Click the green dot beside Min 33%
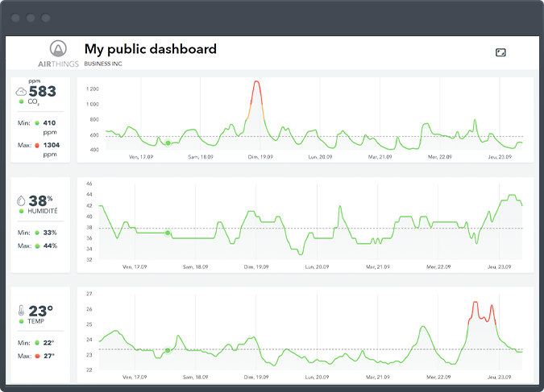This screenshot has height=392, width=544. (x=37, y=233)
